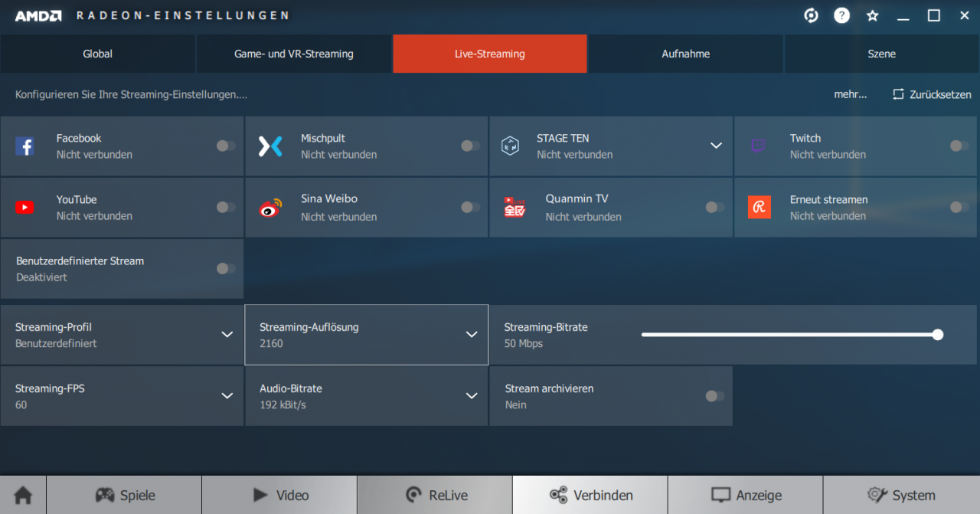Click the Sina Weibo eye logo

coord(270,208)
